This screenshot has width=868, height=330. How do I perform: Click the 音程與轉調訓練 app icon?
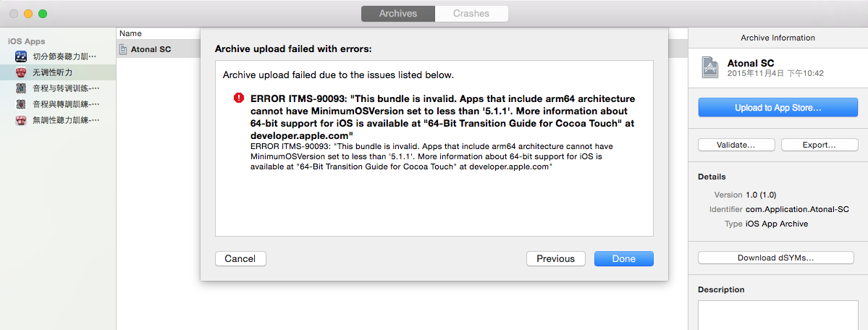pyautogui.click(x=21, y=103)
